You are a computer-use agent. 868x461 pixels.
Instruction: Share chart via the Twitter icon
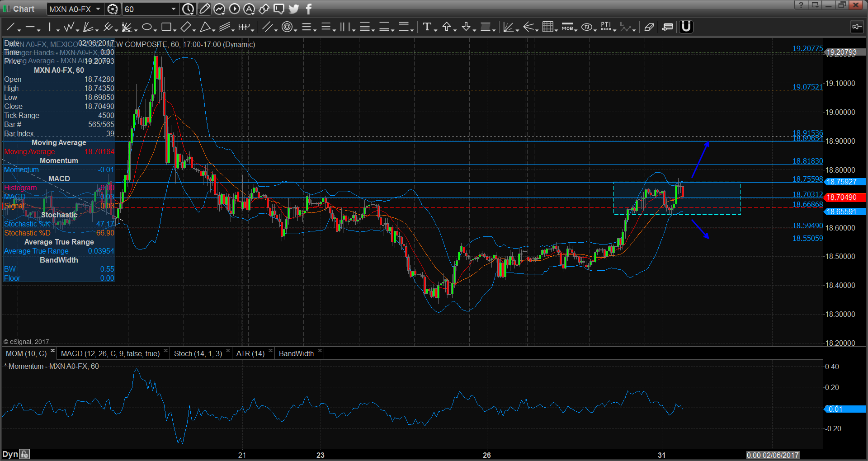tap(294, 9)
